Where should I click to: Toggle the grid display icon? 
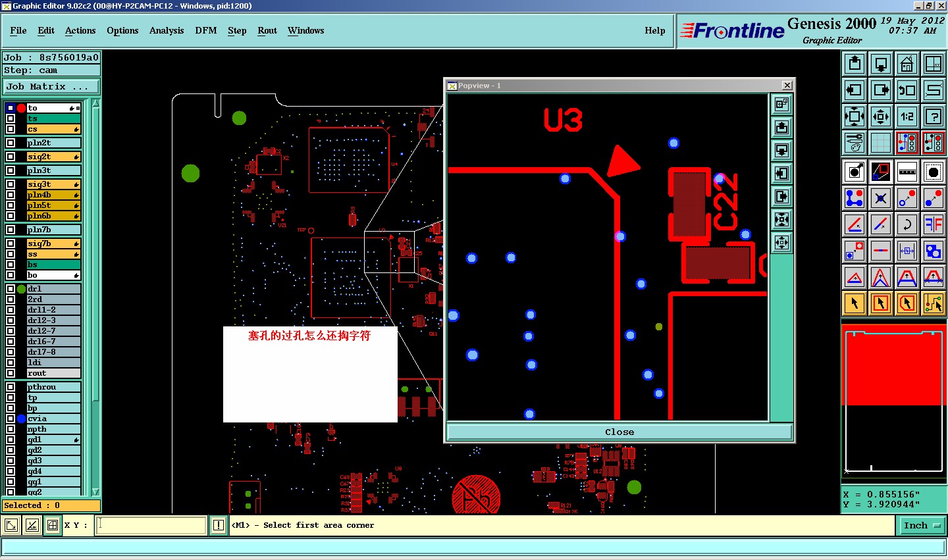[881, 143]
